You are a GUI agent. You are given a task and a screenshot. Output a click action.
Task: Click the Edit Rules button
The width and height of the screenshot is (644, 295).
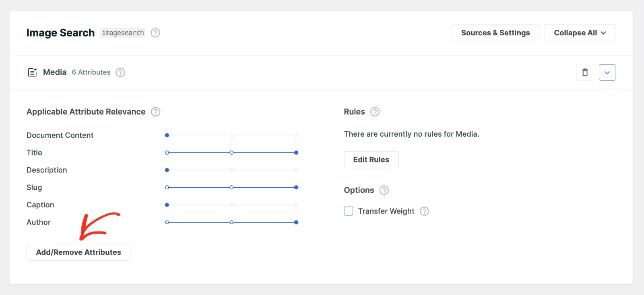pyautogui.click(x=371, y=160)
